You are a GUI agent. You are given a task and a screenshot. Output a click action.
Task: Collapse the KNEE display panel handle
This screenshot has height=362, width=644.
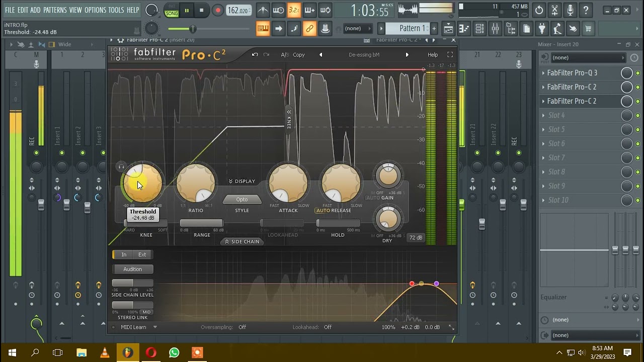289,119
